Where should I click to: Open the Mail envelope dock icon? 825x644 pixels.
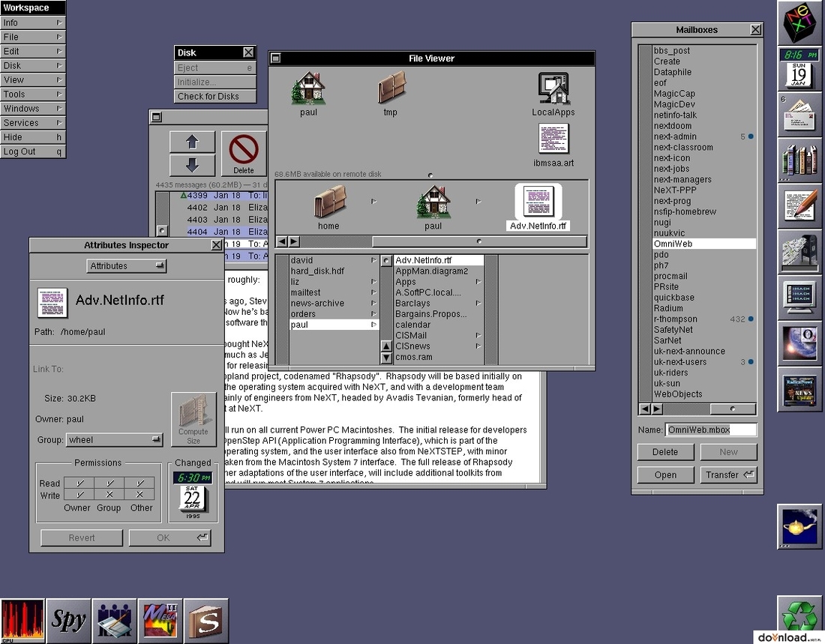pos(799,115)
